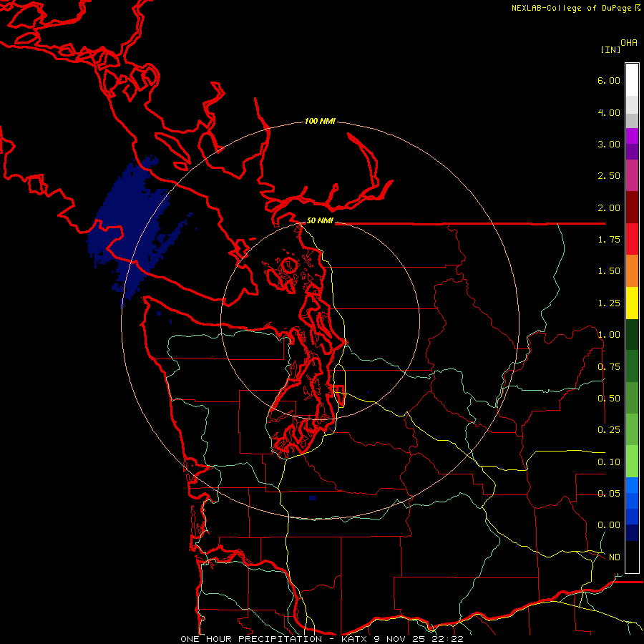This screenshot has height=644, width=644.
Task: Click the 2.00 legend value
Action: click(x=609, y=208)
